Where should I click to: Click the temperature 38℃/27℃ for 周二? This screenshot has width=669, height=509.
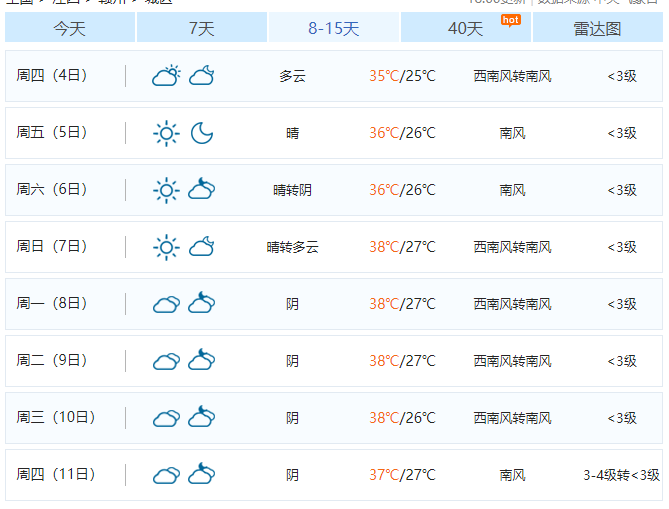coord(402,361)
